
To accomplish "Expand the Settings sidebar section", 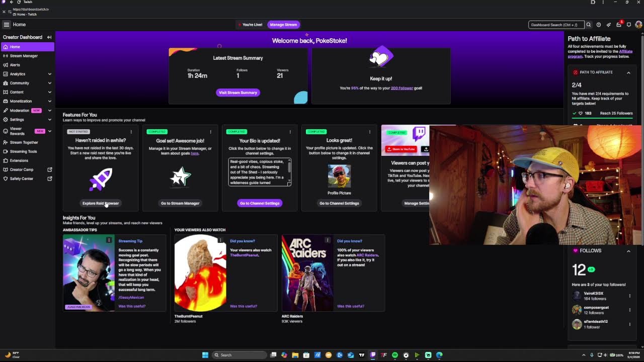I will click(50, 120).
